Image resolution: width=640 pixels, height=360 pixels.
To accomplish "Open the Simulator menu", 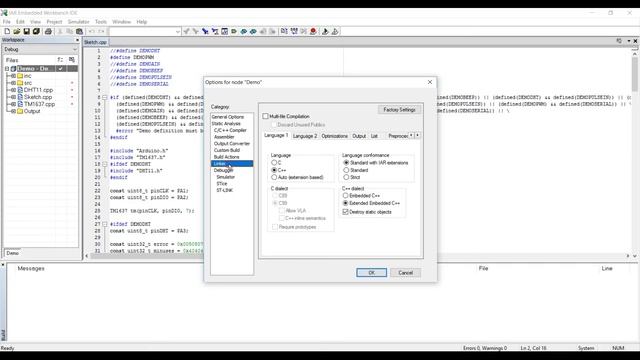I will point(78,22).
